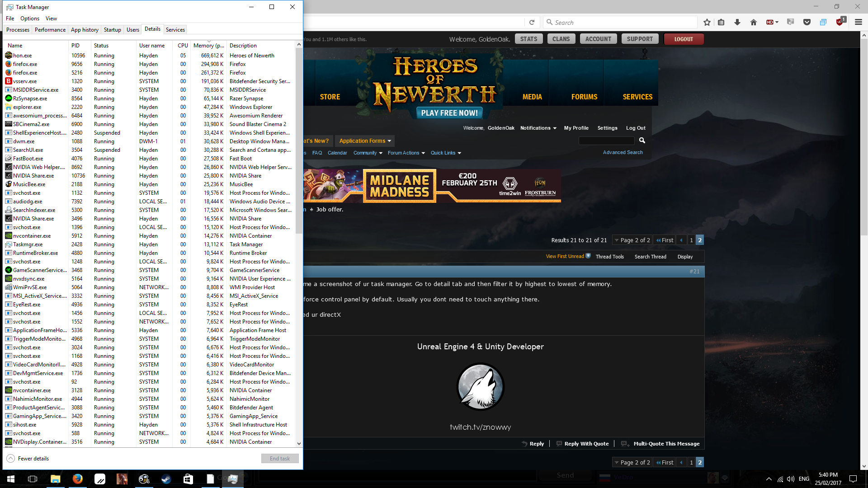Go to page 1 in top pagination
Image resolution: width=868 pixels, height=488 pixels.
click(691, 240)
